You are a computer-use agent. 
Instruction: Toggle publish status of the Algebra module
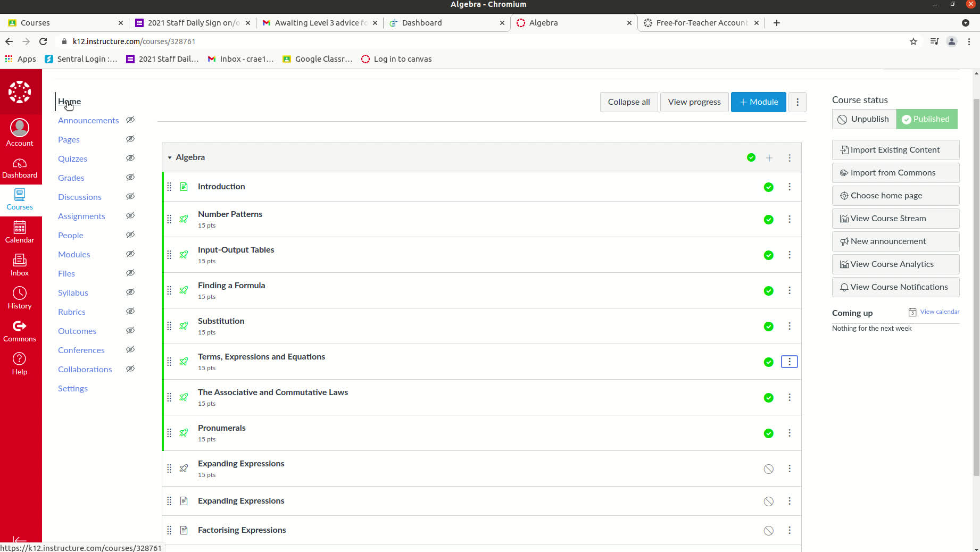tap(751, 157)
